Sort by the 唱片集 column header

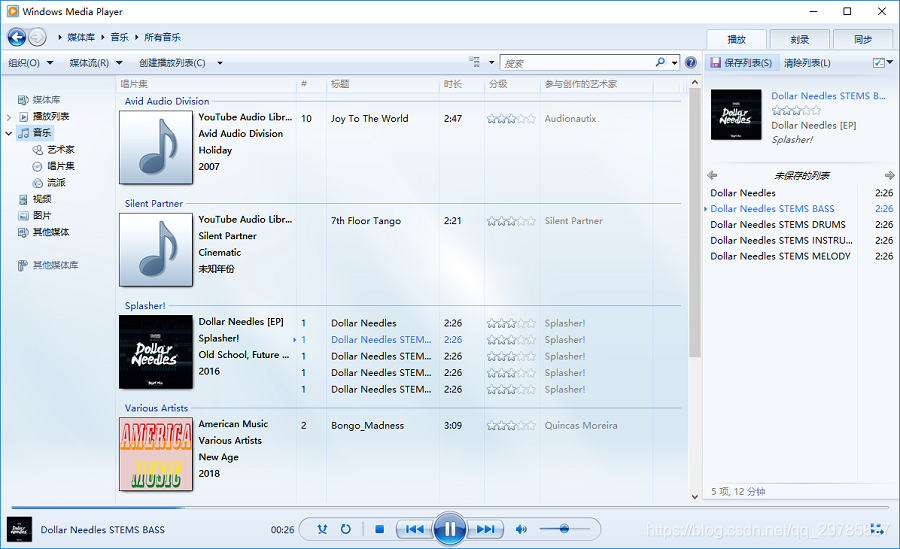point(134,84)
